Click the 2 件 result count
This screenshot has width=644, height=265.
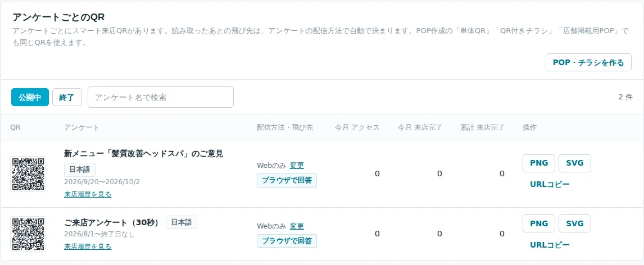[x=625, y=97]
